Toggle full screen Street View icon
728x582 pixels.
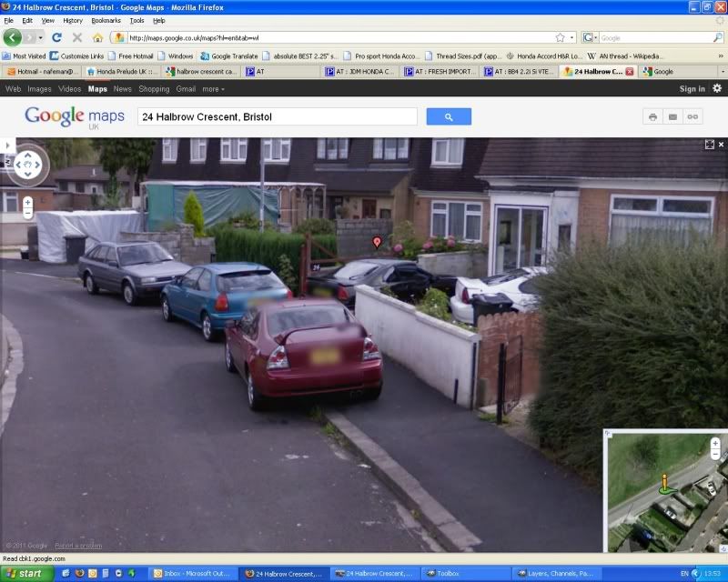coord(710,145)
